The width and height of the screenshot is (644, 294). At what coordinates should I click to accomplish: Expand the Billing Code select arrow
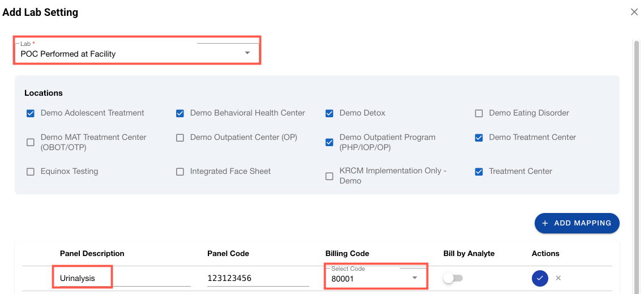pos(415,278)
